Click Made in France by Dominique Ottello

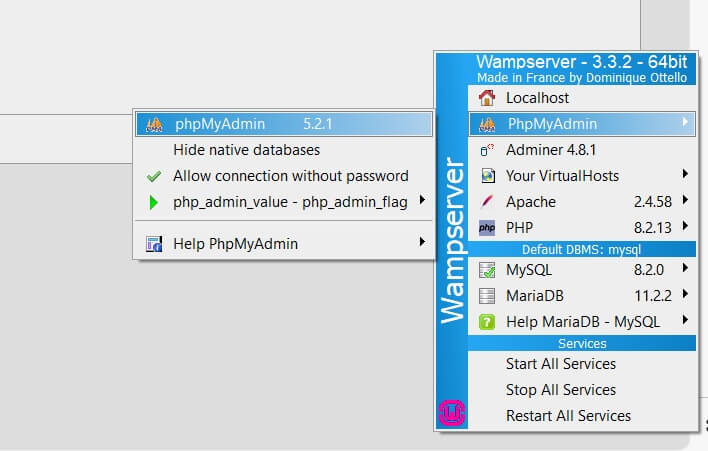[582, 78]
